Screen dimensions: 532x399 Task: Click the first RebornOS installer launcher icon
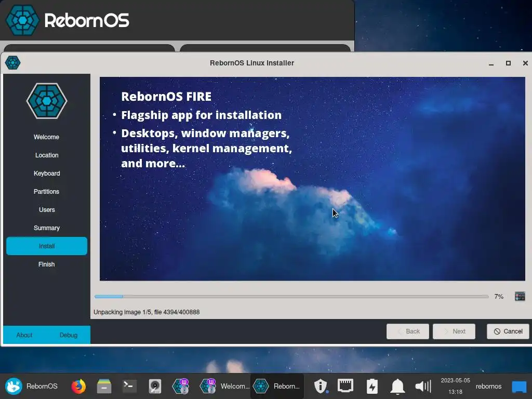[180, 386]
